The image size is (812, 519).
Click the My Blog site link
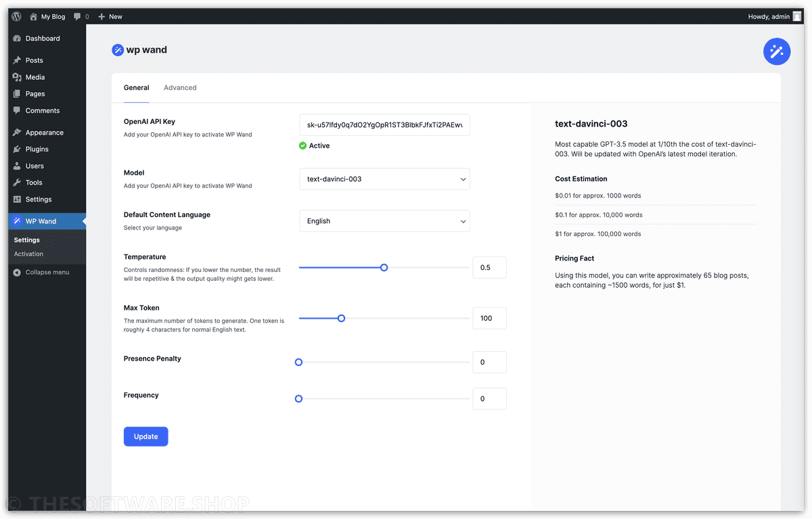[x=53, y=16]
